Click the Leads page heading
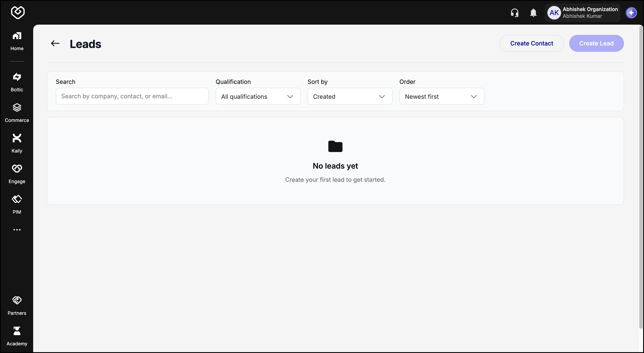The height and width of the screenshot is (353, 644). [85, 44]
